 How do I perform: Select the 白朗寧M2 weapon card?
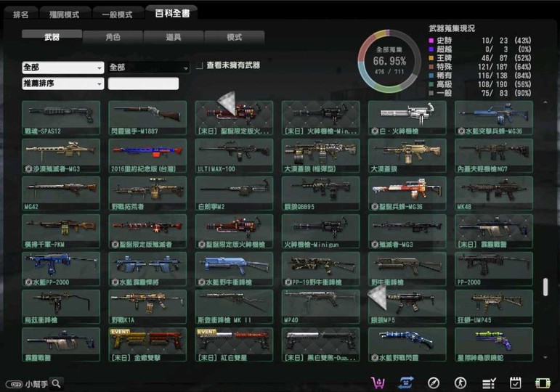click(234, 194)
